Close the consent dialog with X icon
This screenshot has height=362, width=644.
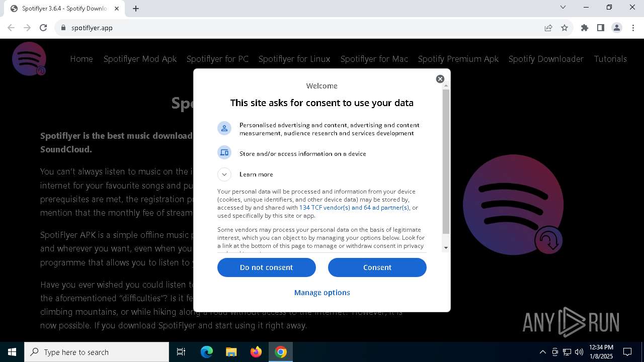pyautogui.click(x=440, y=79)
